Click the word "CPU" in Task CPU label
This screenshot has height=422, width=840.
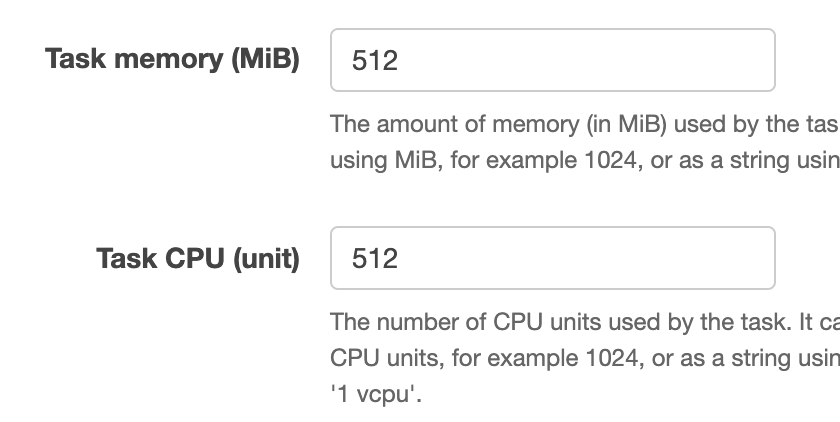(x=194, y=258)
